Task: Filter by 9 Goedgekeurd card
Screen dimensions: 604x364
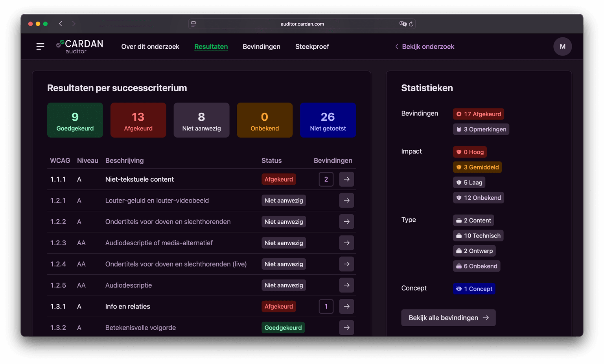Action: pyautogui.click(x=75, y=120)
